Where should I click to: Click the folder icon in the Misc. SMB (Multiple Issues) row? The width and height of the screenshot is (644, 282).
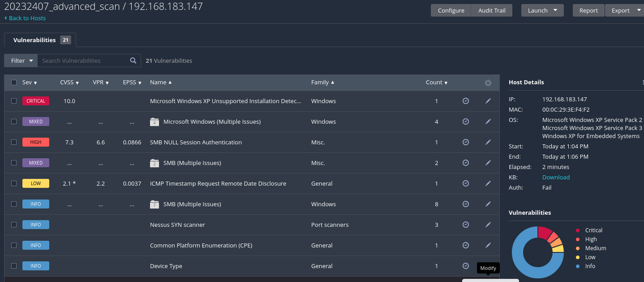pos(154,163)
